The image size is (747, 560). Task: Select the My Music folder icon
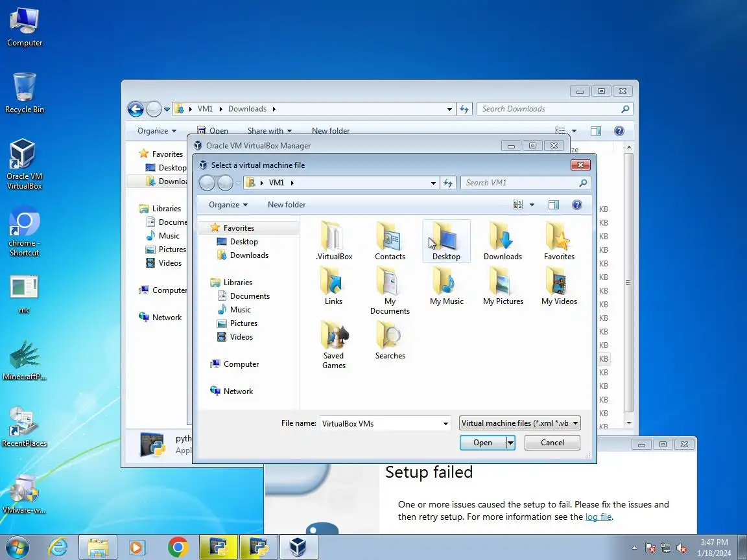coord(446,286)
